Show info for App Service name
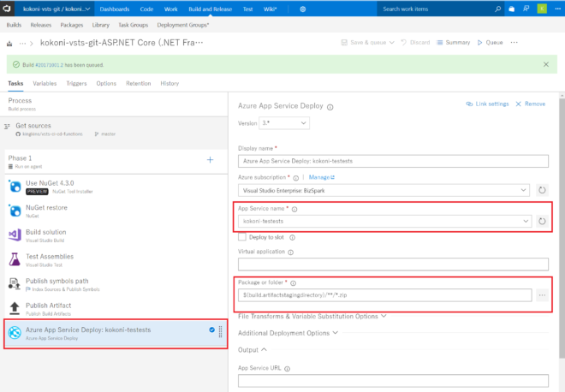Image resolution: width=565 pixels, height=392 pixels. pos(294,210)
